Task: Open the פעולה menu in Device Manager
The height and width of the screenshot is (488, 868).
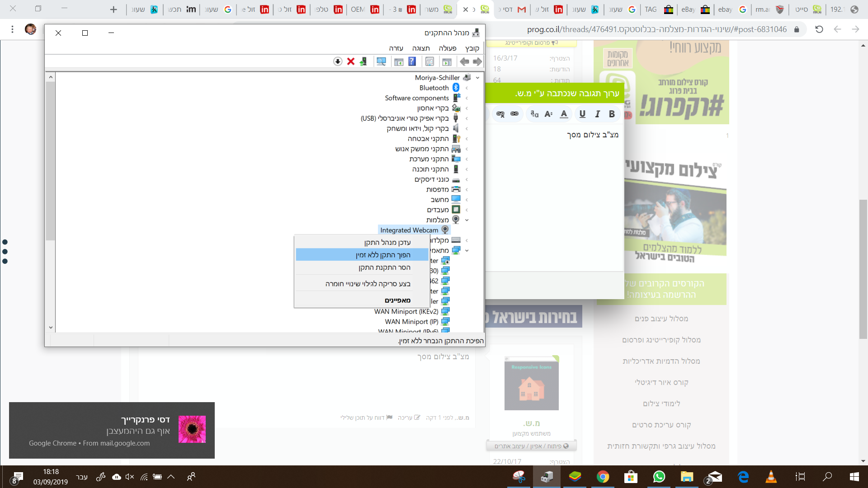Action: (447, 48)
